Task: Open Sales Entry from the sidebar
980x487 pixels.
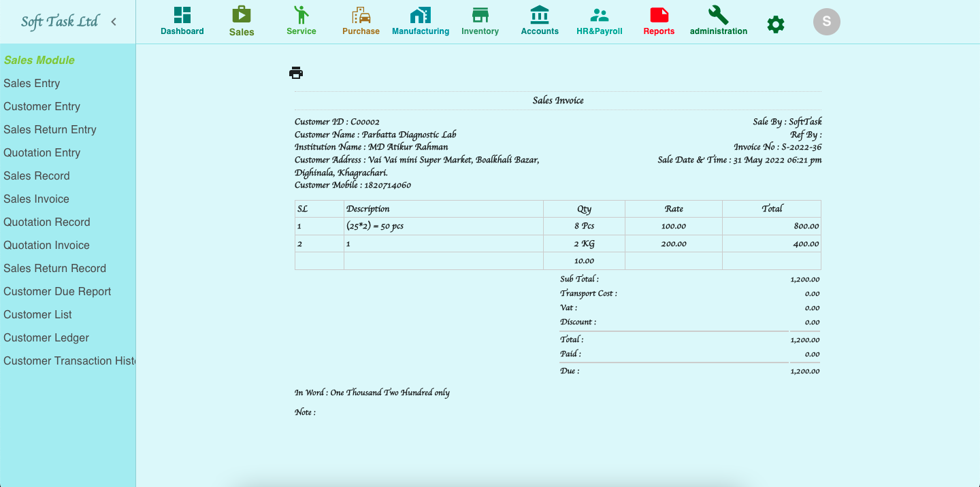Action: tap(31, 83)
